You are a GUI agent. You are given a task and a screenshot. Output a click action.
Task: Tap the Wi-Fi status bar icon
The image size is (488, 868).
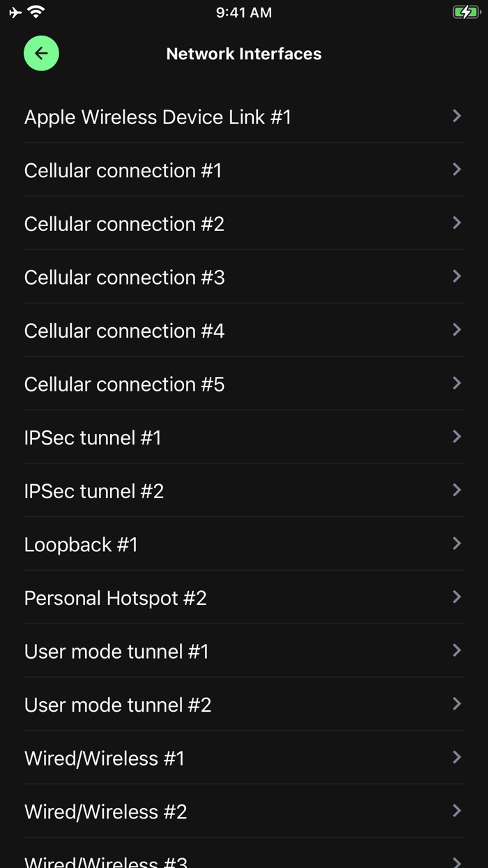[x=36, y=12]
